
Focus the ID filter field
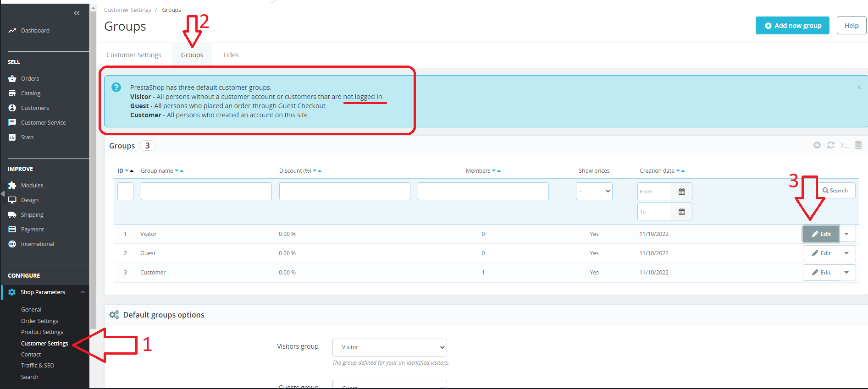(125, 192)
